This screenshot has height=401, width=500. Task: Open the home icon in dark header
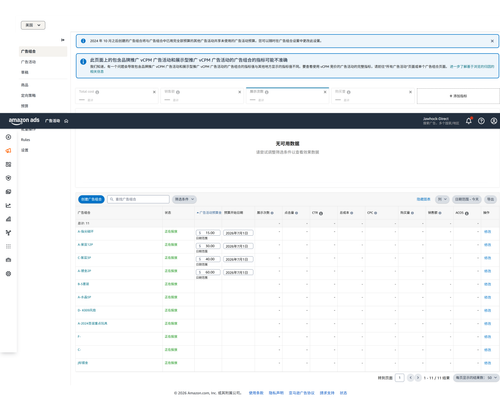tap(66, 121)
